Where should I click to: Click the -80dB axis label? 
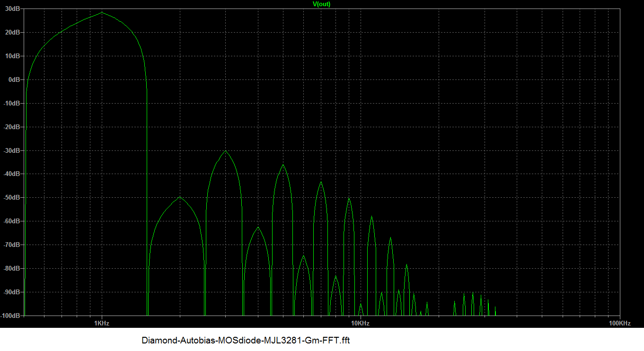click(12, 269)
